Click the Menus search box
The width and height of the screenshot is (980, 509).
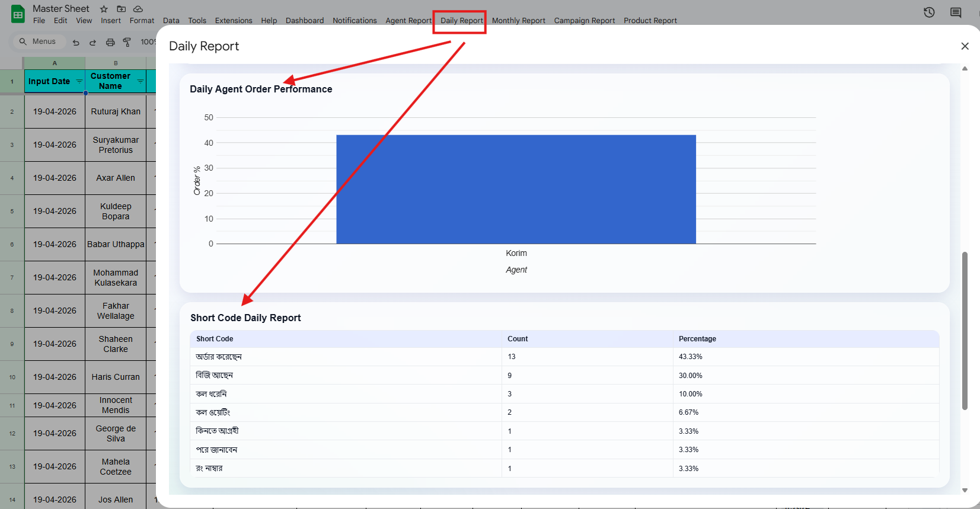click(x=39, y=41)
